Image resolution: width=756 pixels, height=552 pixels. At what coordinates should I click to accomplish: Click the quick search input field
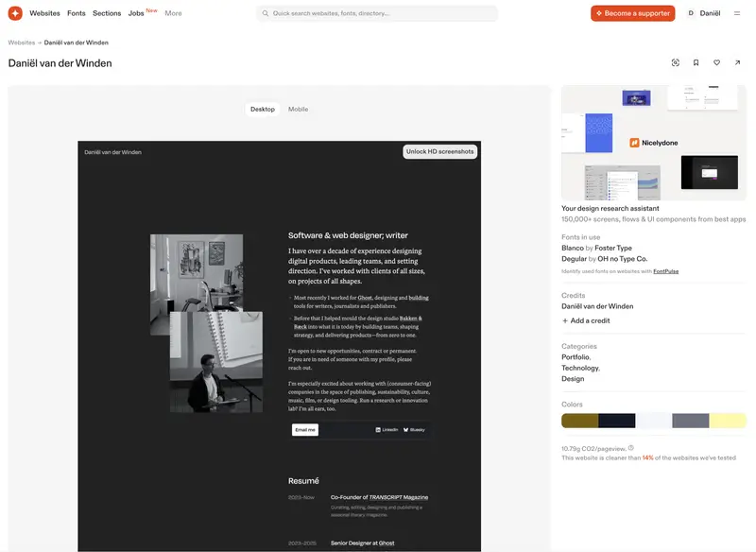point(378,12)
